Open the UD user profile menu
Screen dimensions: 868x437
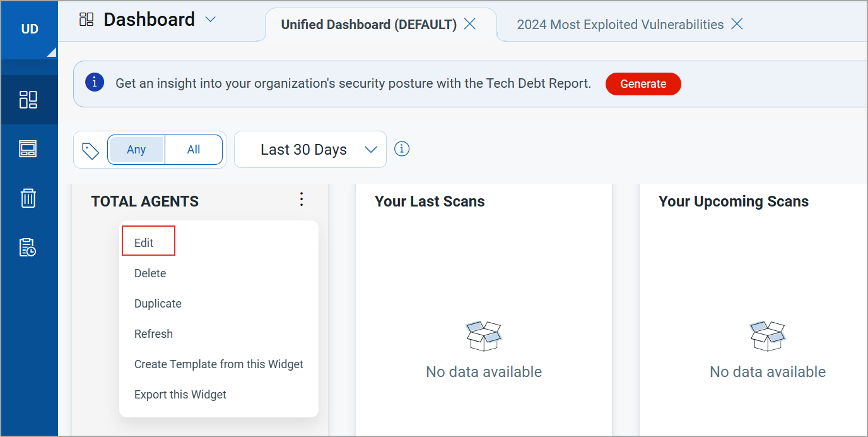30,29
